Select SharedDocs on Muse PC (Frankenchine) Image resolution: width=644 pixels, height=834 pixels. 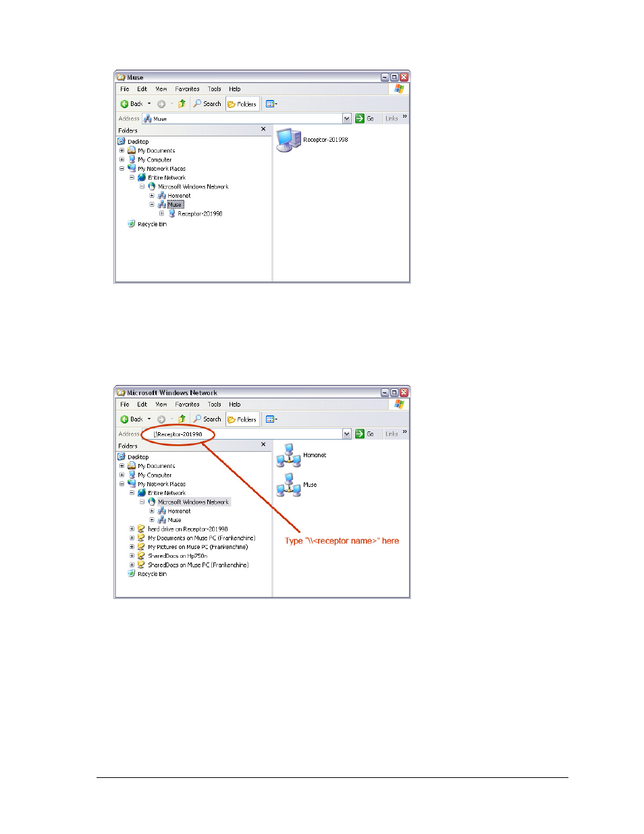pyautogui.click(x=198, y=565)
